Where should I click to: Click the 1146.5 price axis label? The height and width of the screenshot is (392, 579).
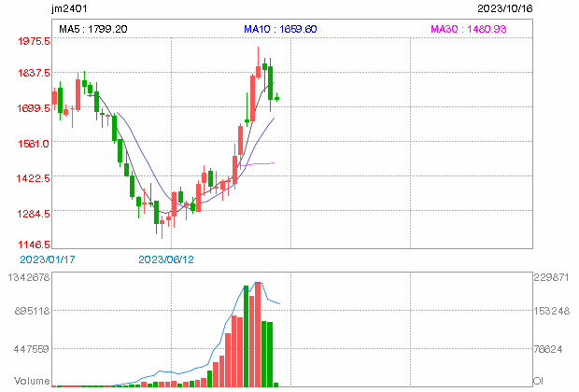34,245
